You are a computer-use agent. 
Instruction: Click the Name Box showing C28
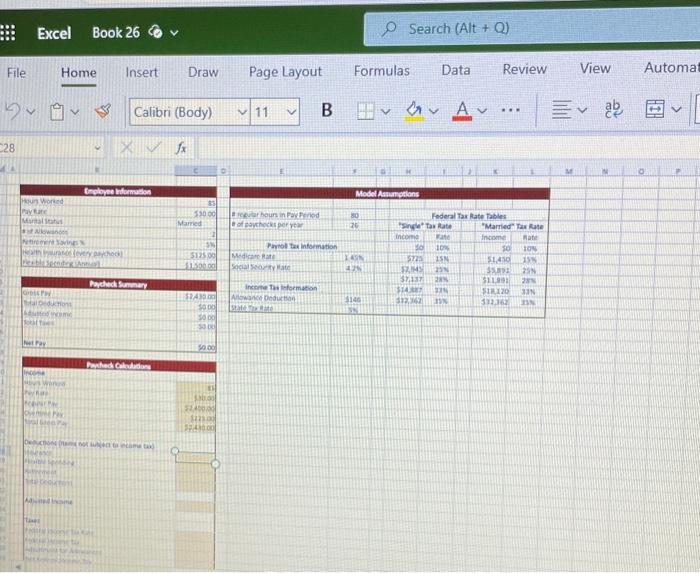pos(47,148)
